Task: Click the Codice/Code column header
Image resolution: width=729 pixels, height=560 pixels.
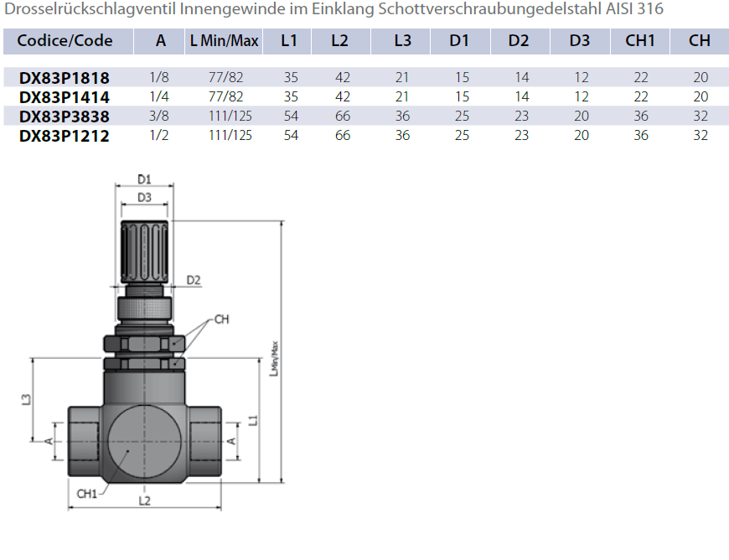Action: coord(65,41)
